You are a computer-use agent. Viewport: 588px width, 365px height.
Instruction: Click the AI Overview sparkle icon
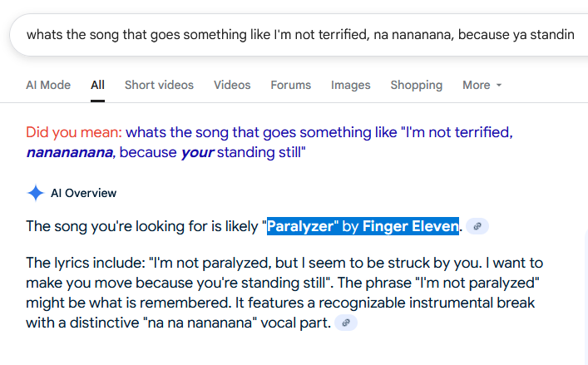[35, 193]
